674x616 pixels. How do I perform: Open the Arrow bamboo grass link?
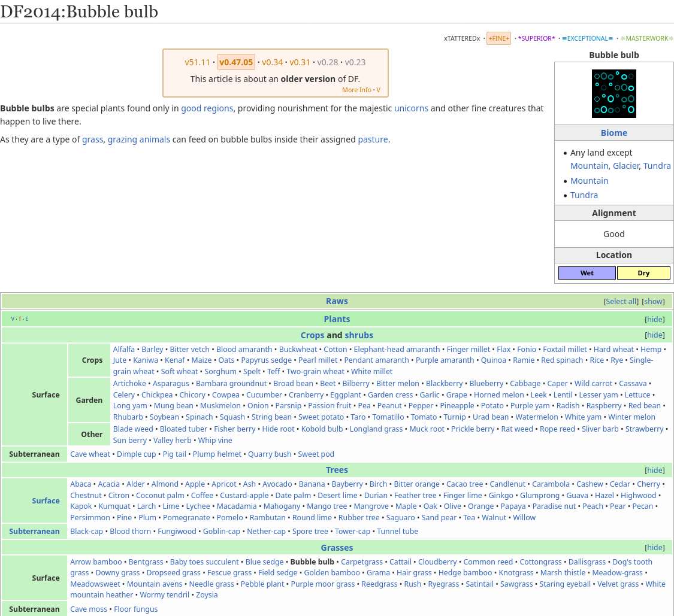click(96, 562)
